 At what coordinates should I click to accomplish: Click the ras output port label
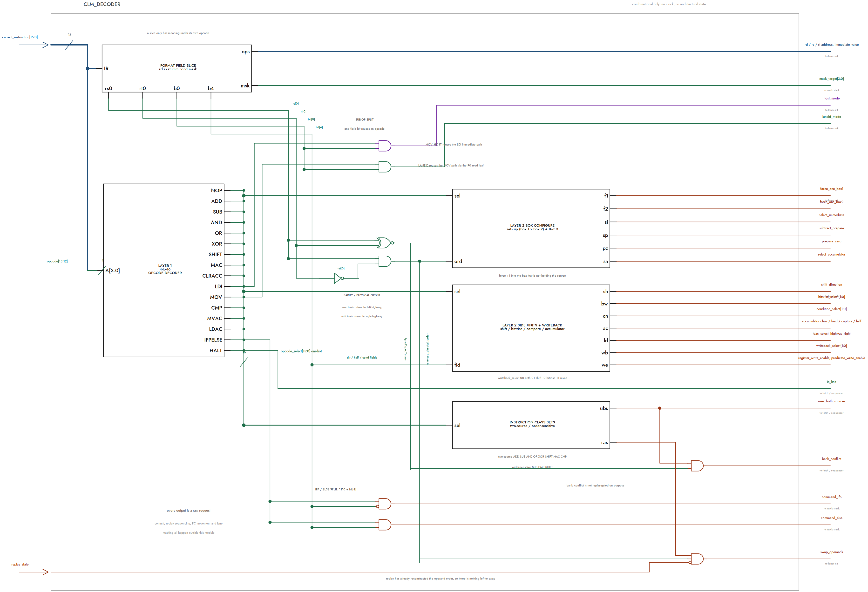(x=604, y=442)
